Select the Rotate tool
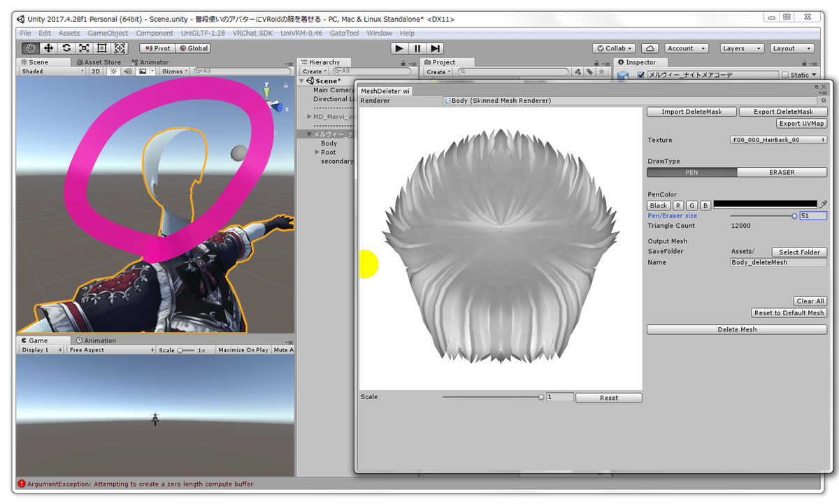Image resolution: width=839 pixels, height=504 pixels. [x=66, y=48]
